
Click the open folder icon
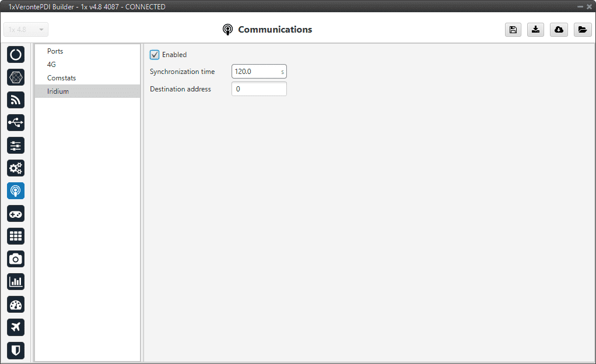point(582,30)
